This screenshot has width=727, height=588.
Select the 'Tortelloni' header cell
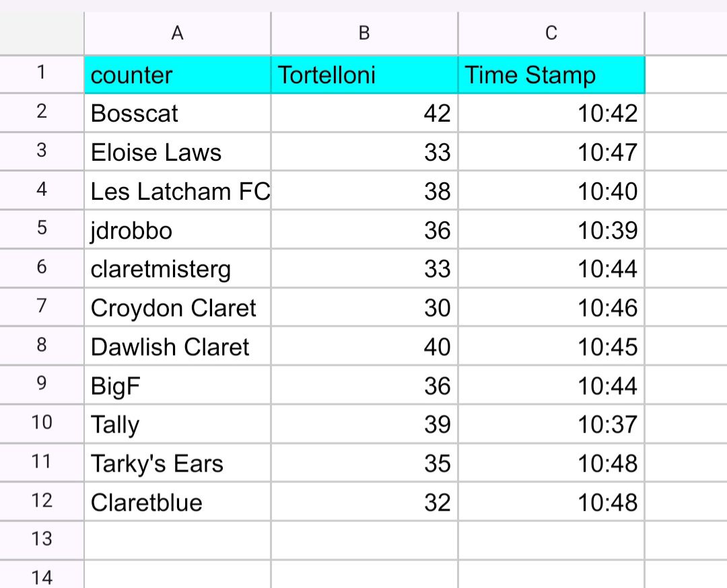(x=364, y=75)
